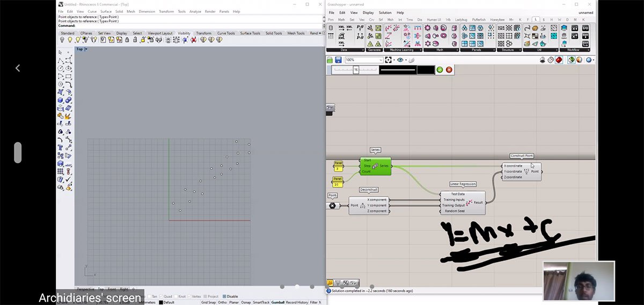Click the curve icon in Util panel
644x305 pixels.
528,28
